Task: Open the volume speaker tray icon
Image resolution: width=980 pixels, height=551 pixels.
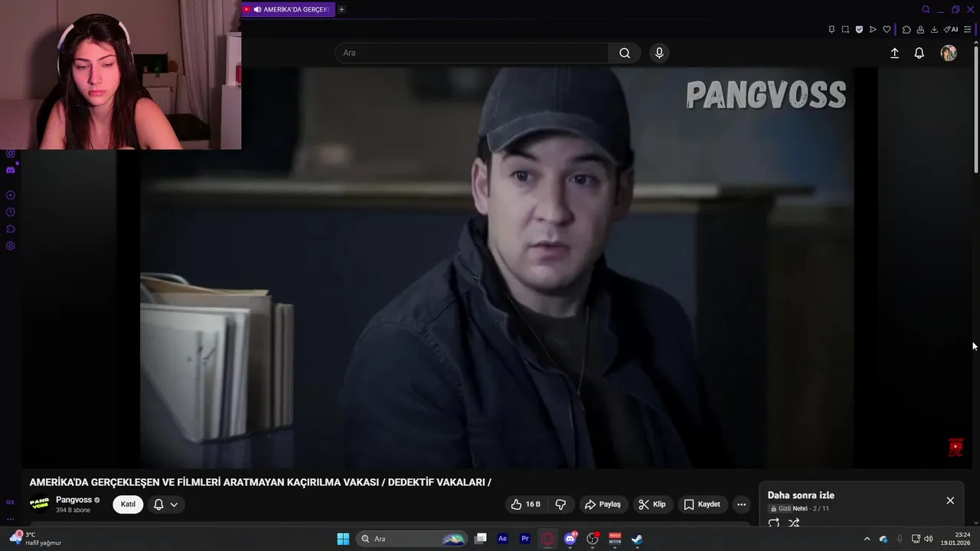Action: point(928,539)
